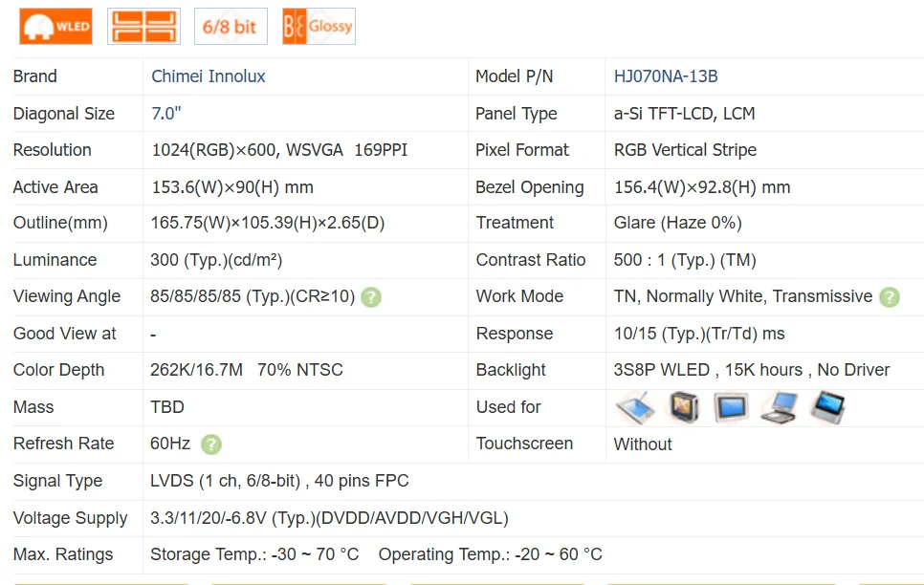924x585 pixels.
Task: Open help icon beside Work Mode value
Action: point(890,297)
